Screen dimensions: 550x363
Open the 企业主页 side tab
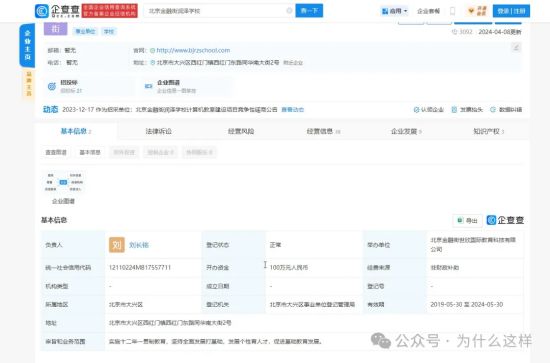pyautogui.click(x=27, y=45)
